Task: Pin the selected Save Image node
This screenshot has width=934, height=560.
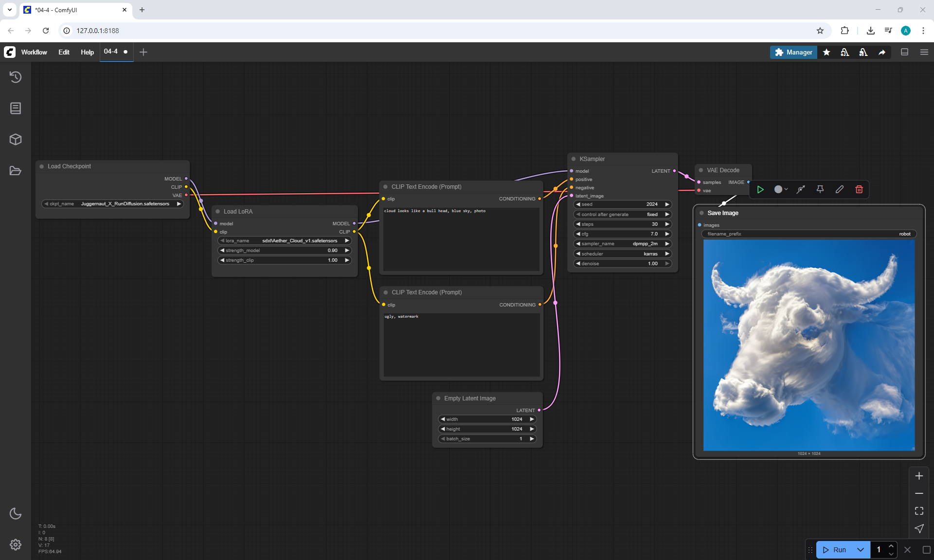Action: 820,189
